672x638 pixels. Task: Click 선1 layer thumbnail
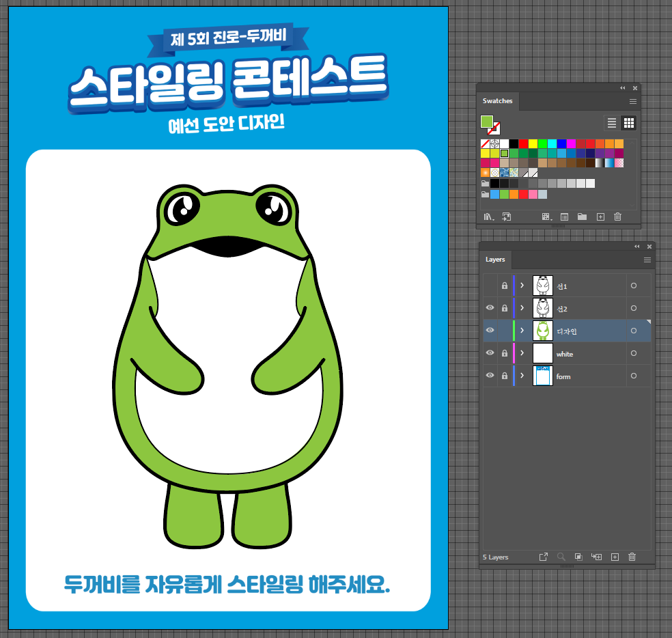542,286
